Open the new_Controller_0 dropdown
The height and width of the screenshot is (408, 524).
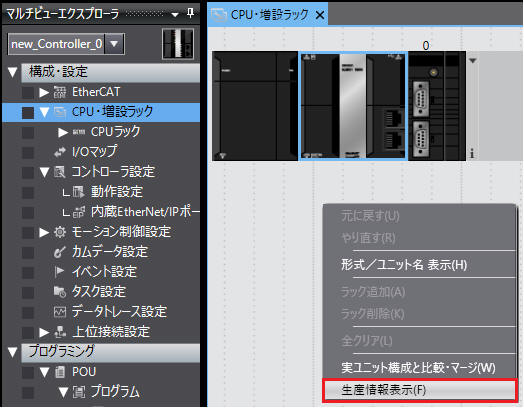(114, 44)
